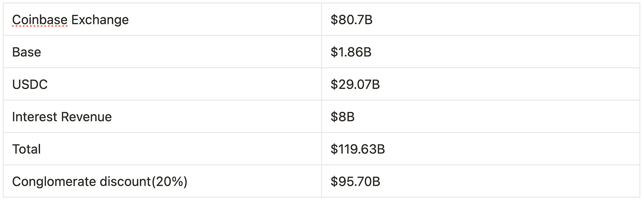Click the word Interest in the table
This screenshot has height=203, width=644.
tap(35, 117)
